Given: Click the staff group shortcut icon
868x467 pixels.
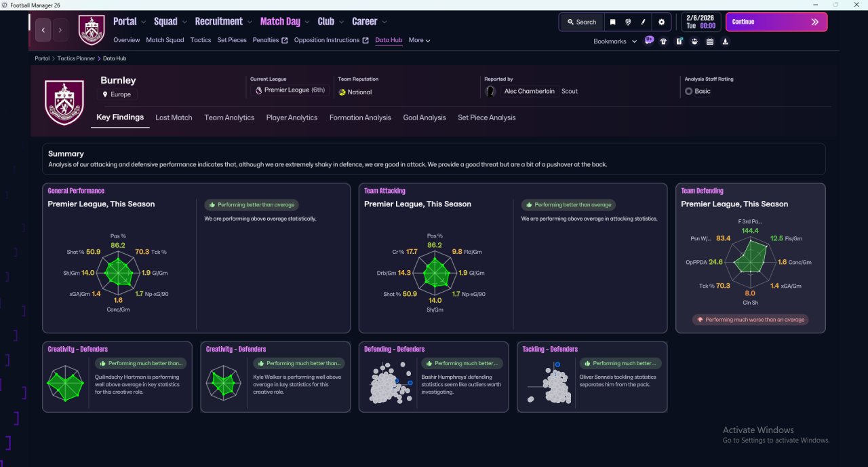Looking at the screenshot, I should 694,41.
